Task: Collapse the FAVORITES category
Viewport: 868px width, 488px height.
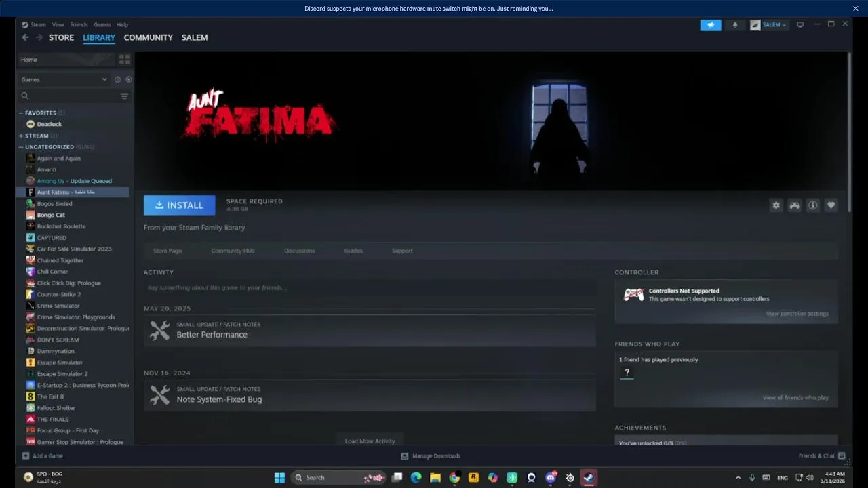Action: pos(21,113)
